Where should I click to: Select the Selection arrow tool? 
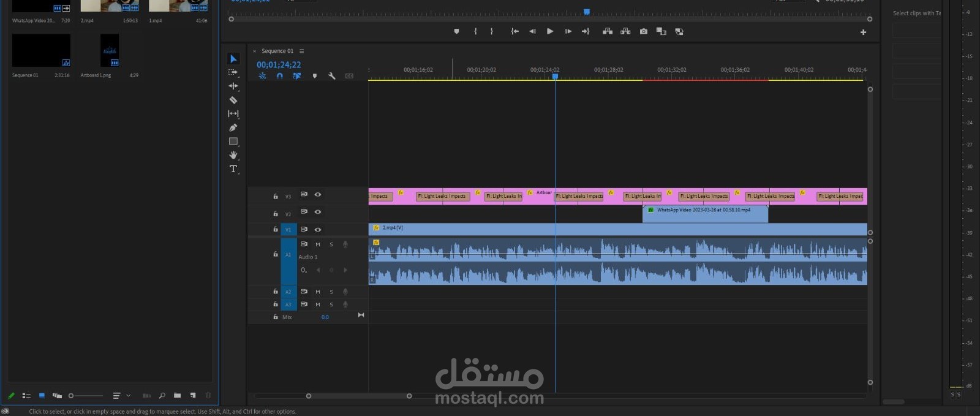pyautogui.click(x=233, y=59)
